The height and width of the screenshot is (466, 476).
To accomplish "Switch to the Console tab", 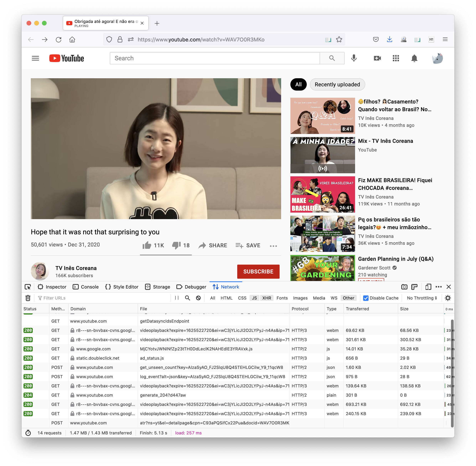I will tap(86, 287).
